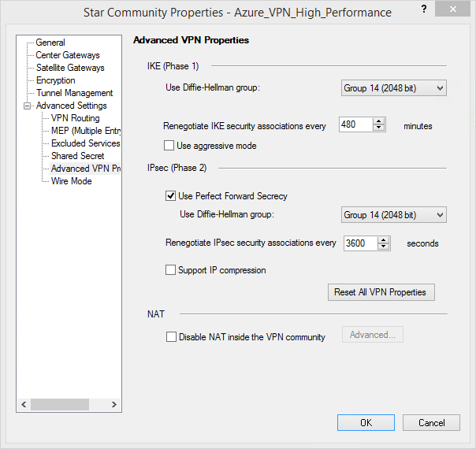Check Disable NAT inside the VPN community
This screenshot has width=476, height=449.
[171, 337]
